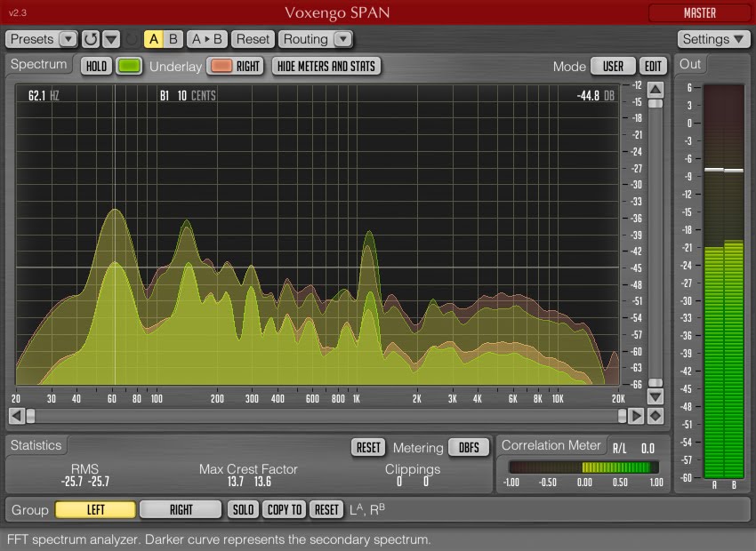This screenshot has width=756, height=551.
Task: Toggle SOLO for the group
Action: point(243,509)
